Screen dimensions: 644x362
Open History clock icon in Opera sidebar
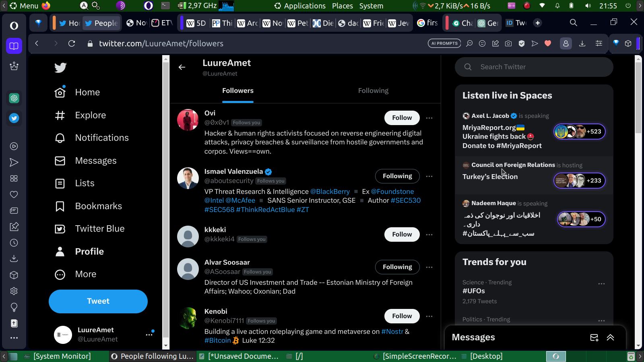pos(14,243)
